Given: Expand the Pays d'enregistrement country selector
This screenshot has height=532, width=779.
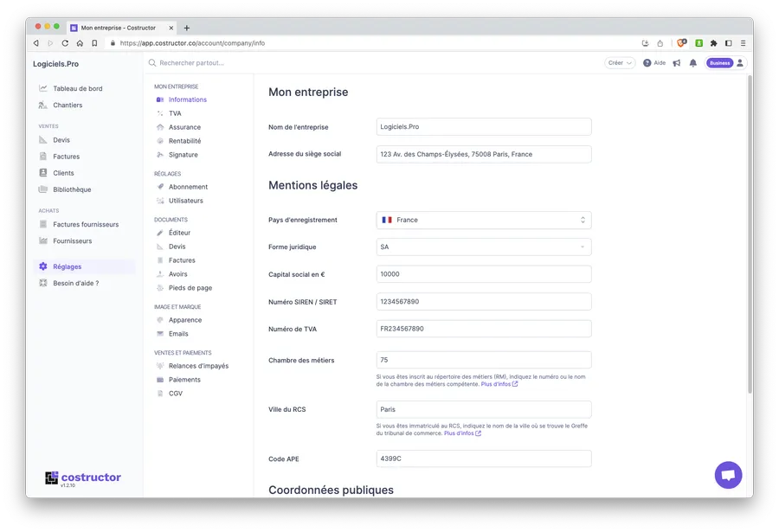Looking at the screenshot, I should click(x=484, y=220).
